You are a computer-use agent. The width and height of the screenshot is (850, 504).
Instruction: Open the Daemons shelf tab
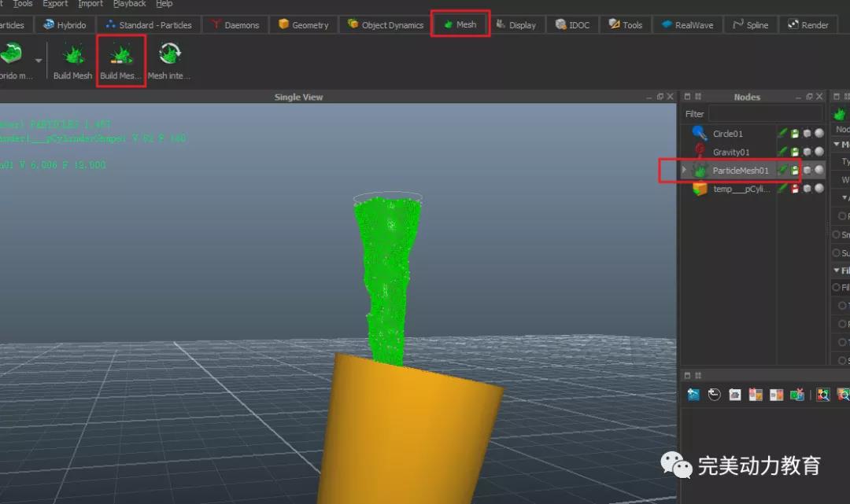pos(235,25)
